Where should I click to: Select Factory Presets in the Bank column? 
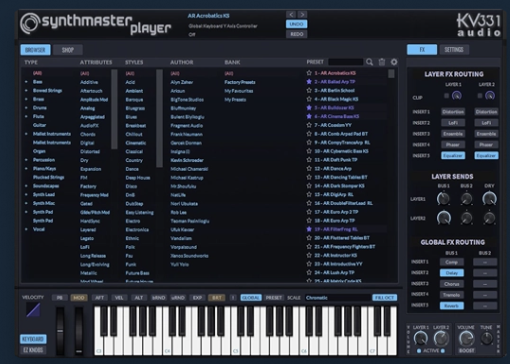click(x=240, y=82)
